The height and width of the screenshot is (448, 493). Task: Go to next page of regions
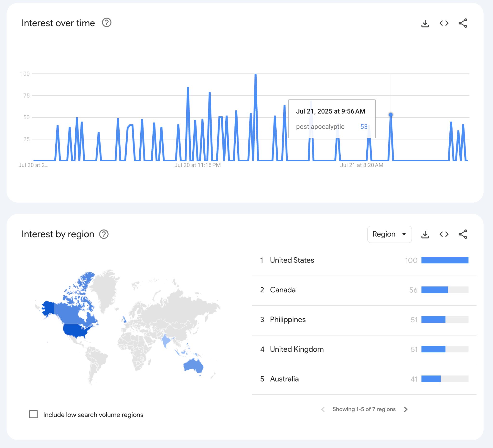[406, 409]
